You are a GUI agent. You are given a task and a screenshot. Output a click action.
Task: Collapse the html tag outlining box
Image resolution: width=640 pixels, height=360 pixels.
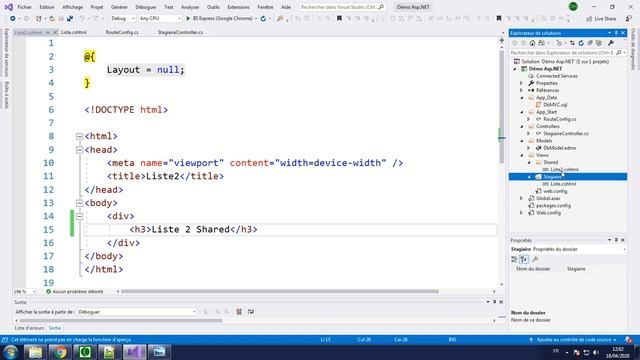(80, 136)
